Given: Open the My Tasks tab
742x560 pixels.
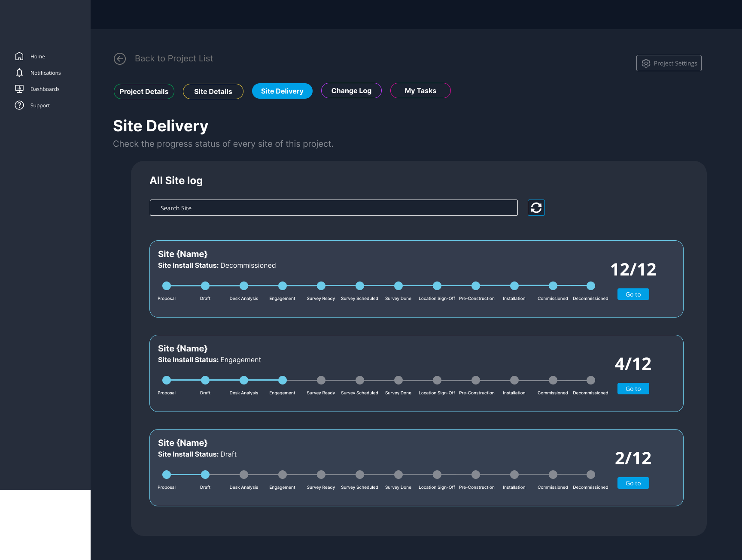Looking at the screenshot, I should (x=420, y=91).
